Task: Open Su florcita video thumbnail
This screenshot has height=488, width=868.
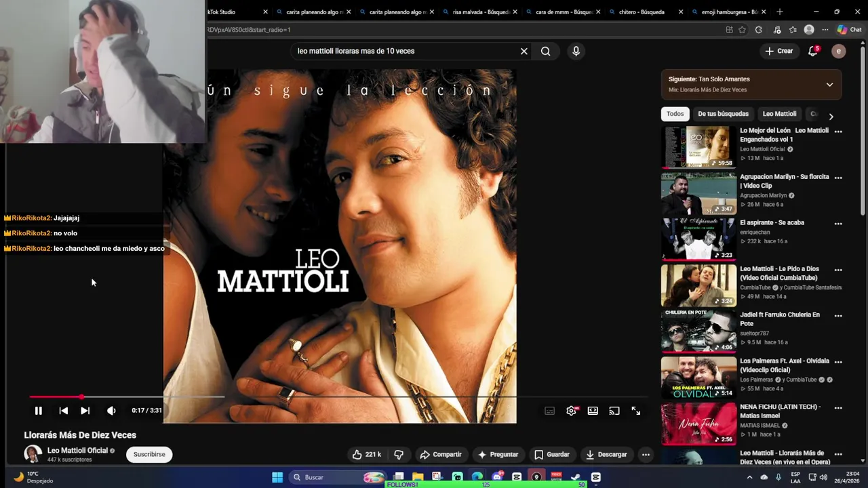Action: point(698,192)
